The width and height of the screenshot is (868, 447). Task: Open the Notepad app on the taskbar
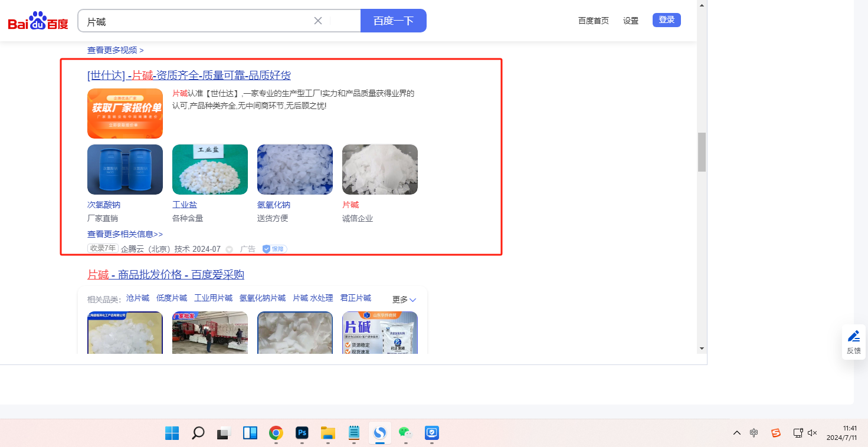(354, 433)
